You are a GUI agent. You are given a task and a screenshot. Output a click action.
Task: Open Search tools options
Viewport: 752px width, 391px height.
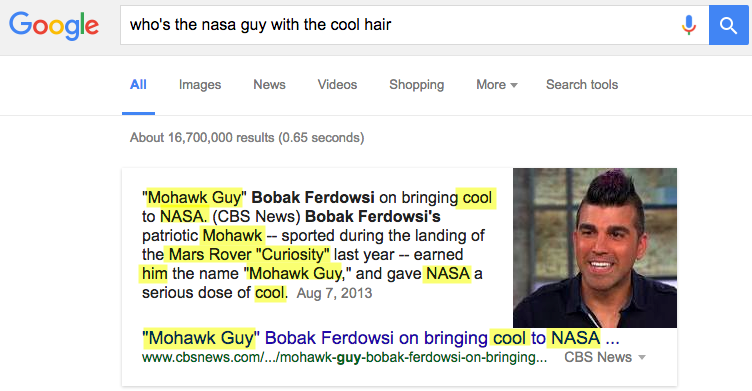tap(582, 85)
